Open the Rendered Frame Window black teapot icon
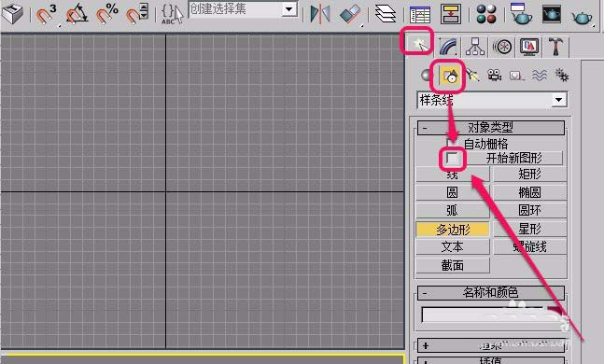The width and height of the screenshot is (604, 364). point(552,14)
